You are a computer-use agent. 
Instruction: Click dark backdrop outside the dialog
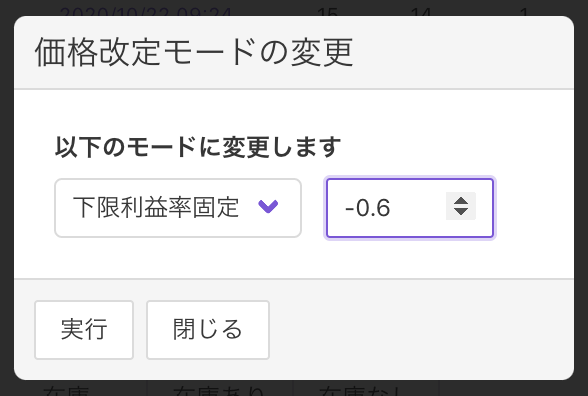coord(581,188)
